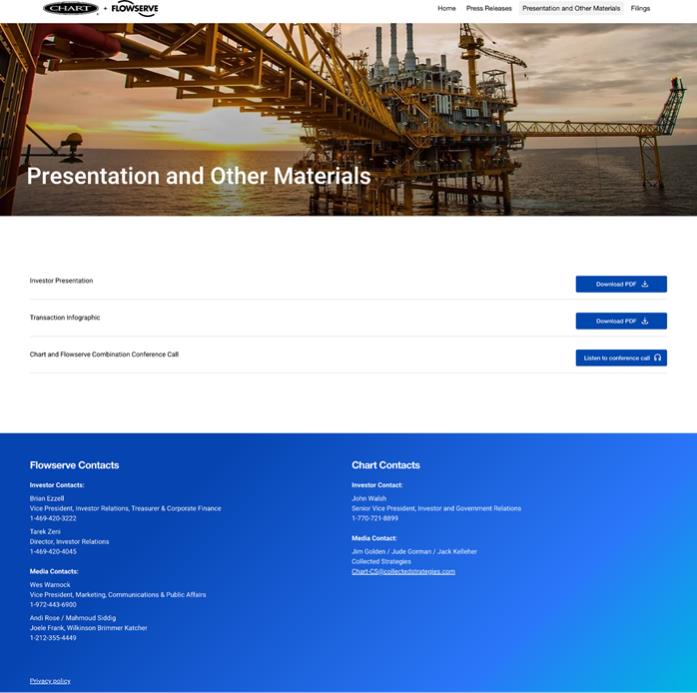Click the Chart logo in header
The height and width of the screenshot is (693, 697).
point(71,8)
